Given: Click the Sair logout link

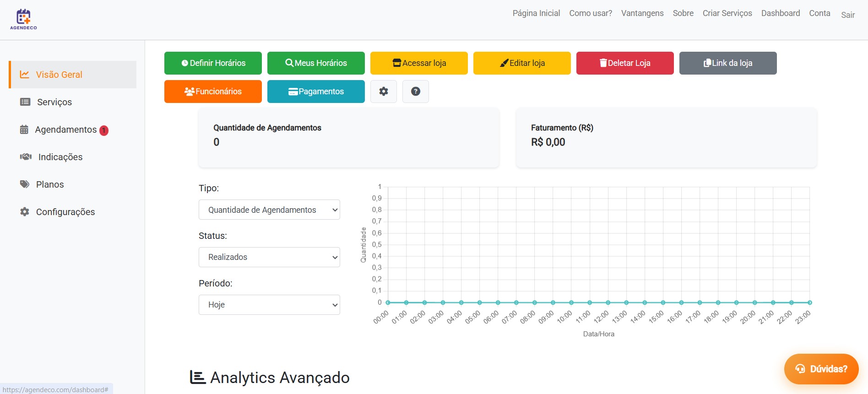Looking at the screenshot, I should tap(848, 15).
